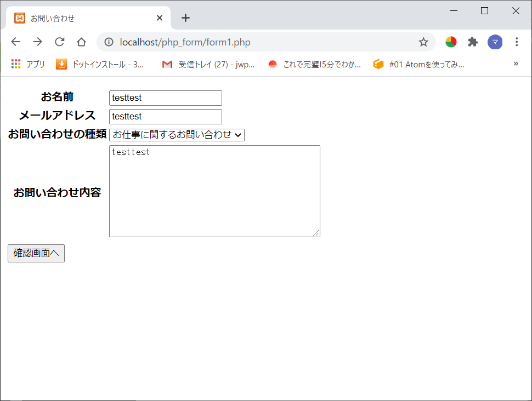View site information icon in address bar
Image resolution: width=532 pixels, height=401 pixels.
[109, 42]
